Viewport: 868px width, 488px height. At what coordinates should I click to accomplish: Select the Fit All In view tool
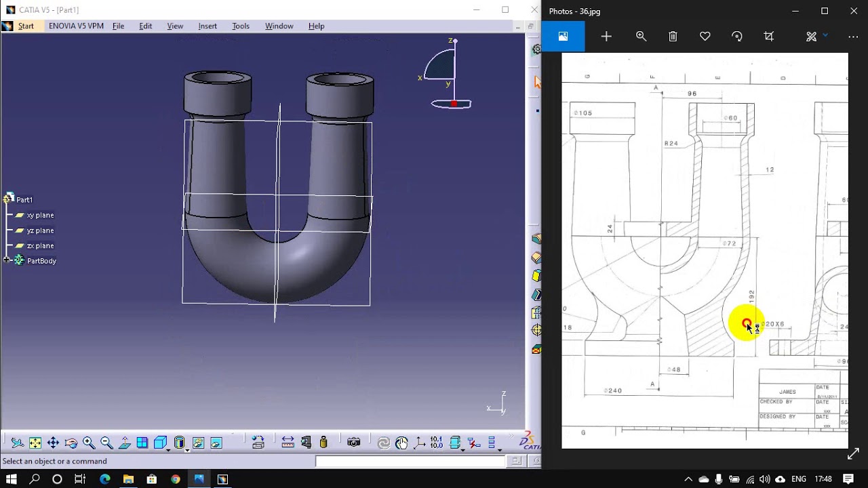point(35,443)
